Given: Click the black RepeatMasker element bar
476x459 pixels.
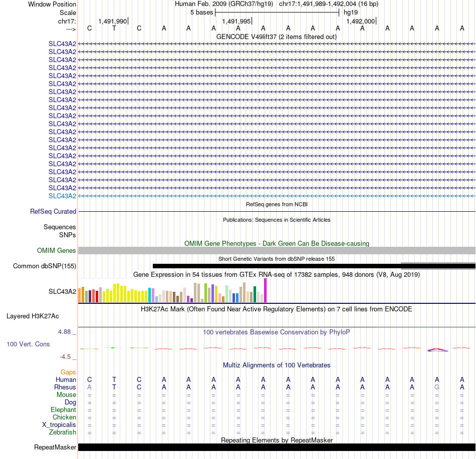Looking at the screenshot, I should point(277,447).
